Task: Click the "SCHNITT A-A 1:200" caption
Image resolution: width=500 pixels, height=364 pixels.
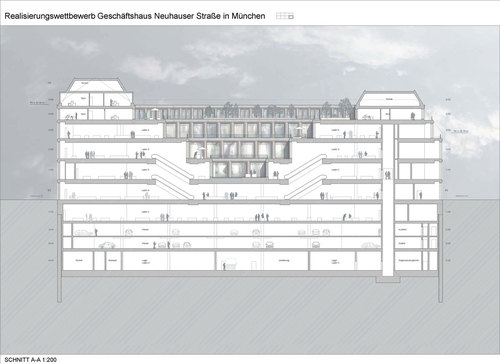Action: coord(30,360)
